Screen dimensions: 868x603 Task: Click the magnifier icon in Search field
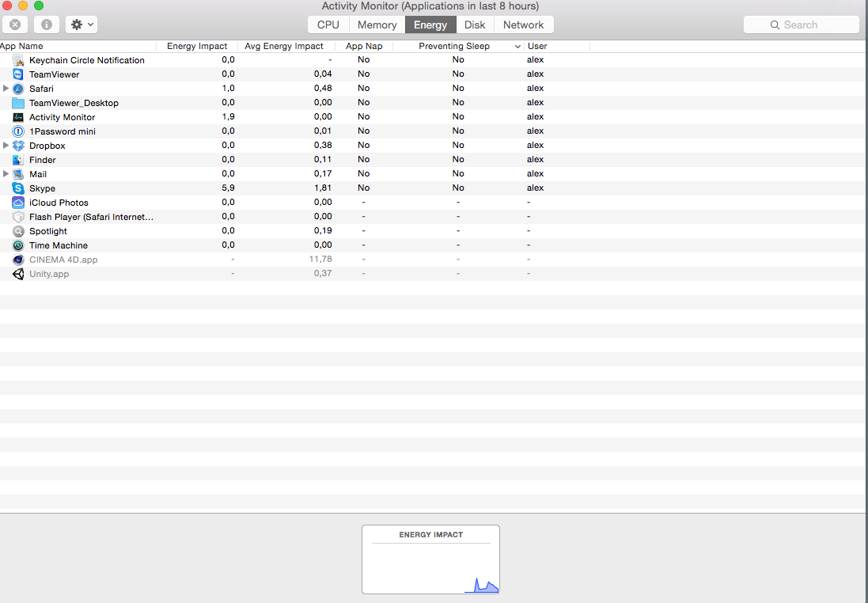[775, 25]
